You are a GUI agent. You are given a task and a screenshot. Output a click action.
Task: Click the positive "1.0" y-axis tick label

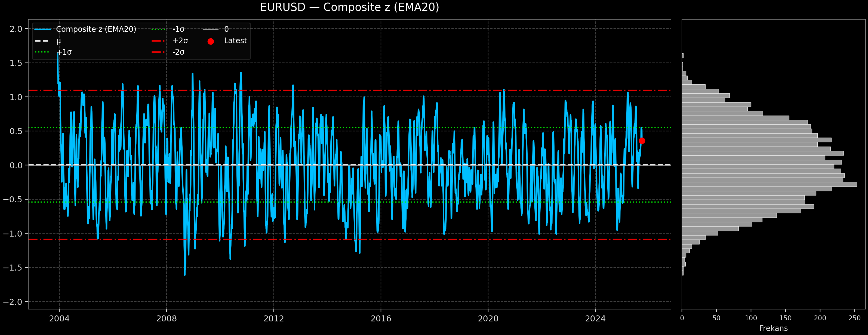pos(16,97)
